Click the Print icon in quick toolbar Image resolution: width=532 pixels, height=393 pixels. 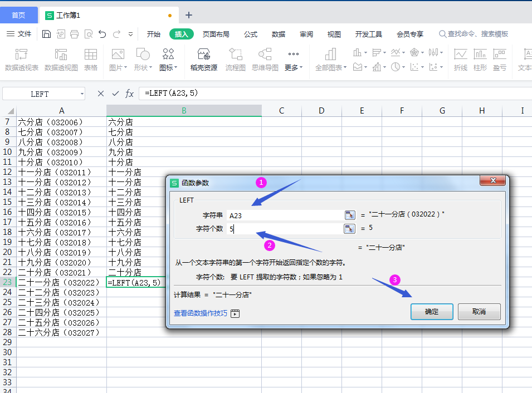(74, 34)
